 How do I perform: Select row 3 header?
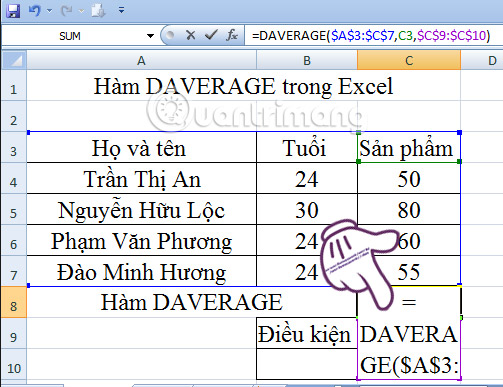pyautogui.click(x=14, y=147)
